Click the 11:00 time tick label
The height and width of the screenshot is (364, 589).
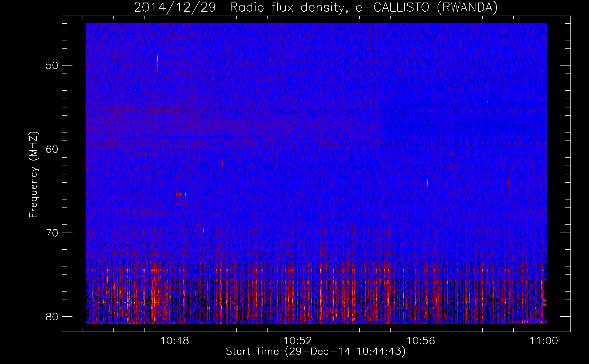click(544, 341)
